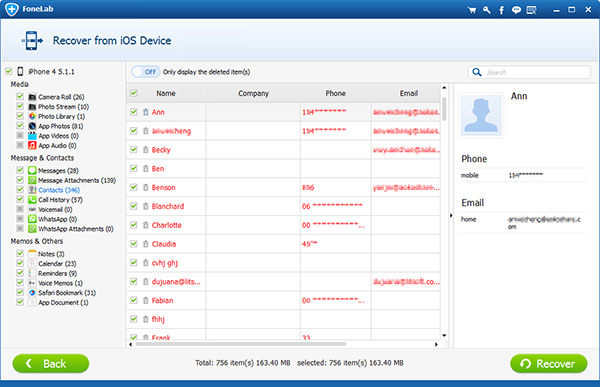Uncheck the Charlotte contact checkbox
Viewport: 600px width, 387px height.
134,225
